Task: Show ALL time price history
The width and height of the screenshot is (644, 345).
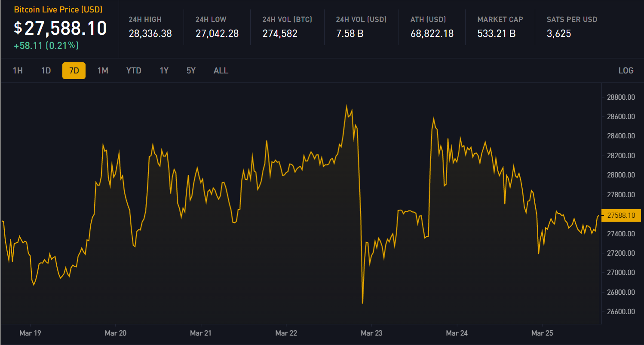Action: tap(221, 70)
